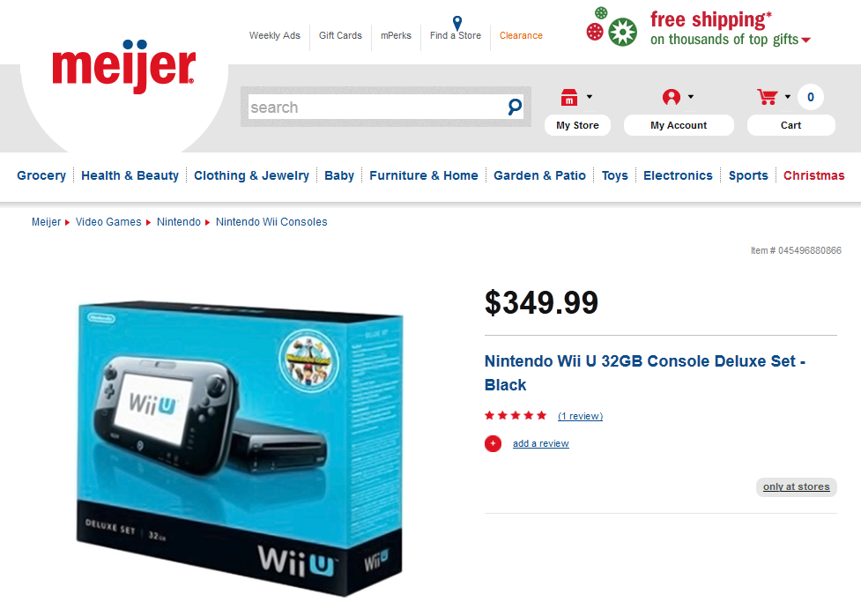Click the Clearance link
Image resolution: width=861 pixels, height=616 pixels.
tap(521, 35)
